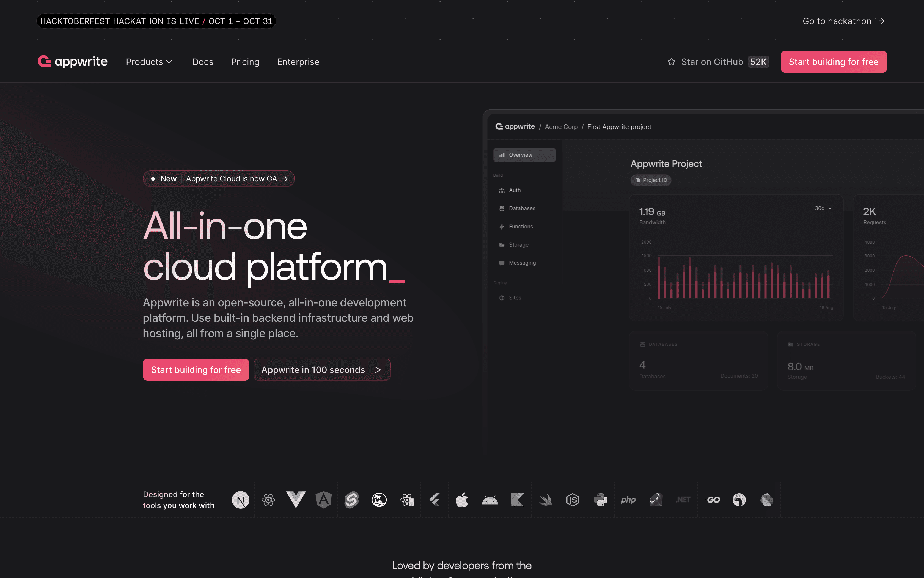924x578 pixels.
Task: Click the Svelte logo icon
Action: pos(351,500)
